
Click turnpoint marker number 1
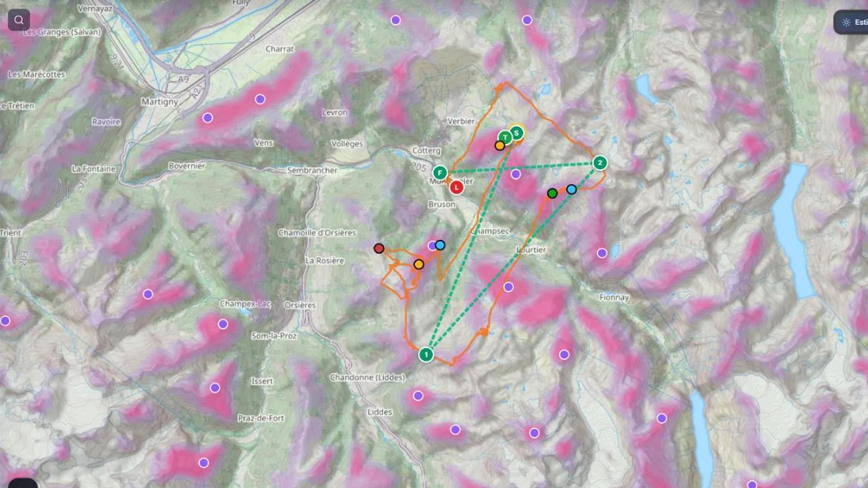426,355
